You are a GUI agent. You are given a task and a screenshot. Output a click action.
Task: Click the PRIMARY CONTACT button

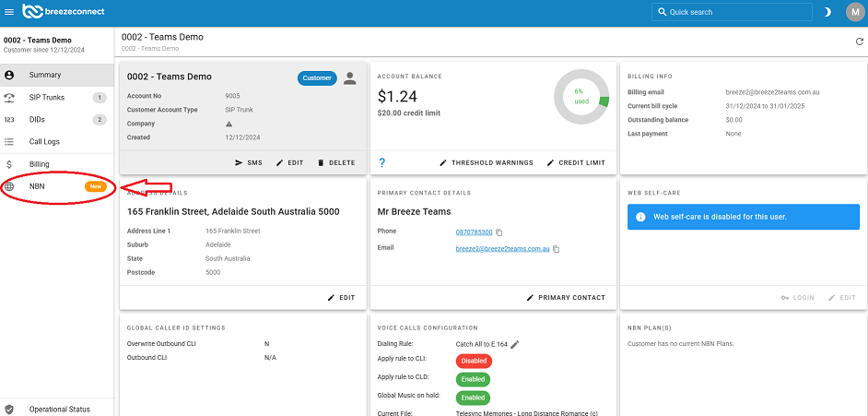pos(566,297)
